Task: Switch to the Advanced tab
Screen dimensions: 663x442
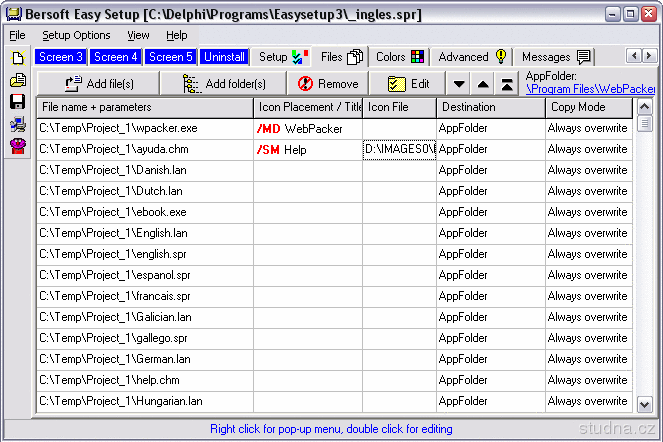Action: click(472, 57)
